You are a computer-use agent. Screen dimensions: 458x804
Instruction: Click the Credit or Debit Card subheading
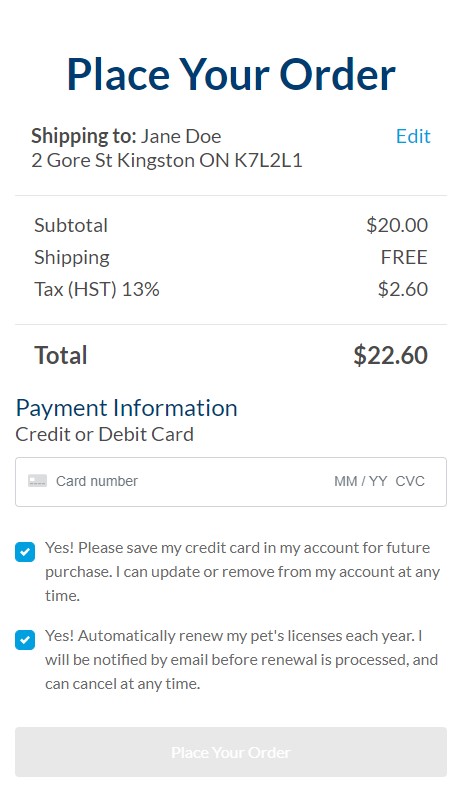105,434
